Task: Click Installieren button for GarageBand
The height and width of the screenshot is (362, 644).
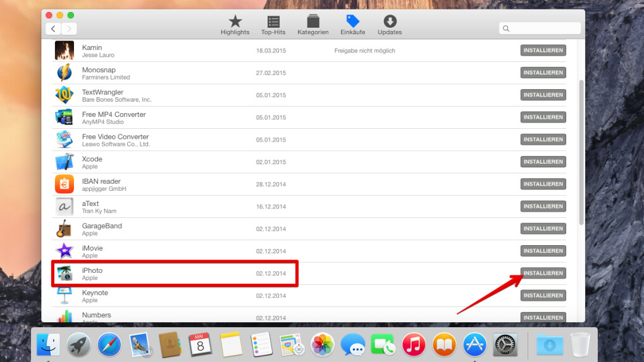Action: [543, 229]
